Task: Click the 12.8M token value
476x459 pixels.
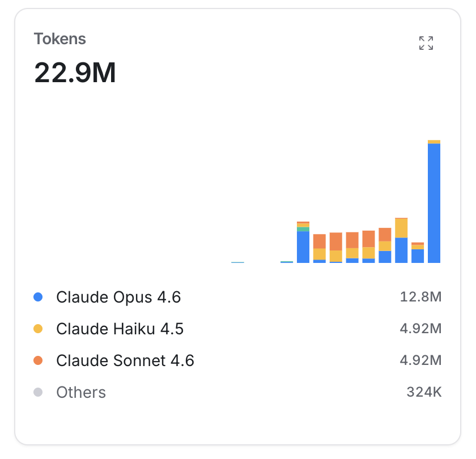Action: coord(420,297)
